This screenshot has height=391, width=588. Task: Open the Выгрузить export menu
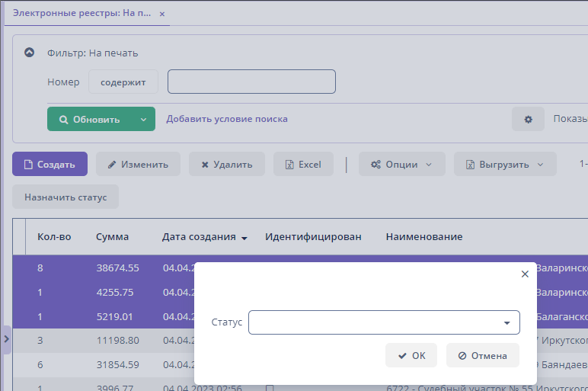pyautogui.click(x=505, y=165)
